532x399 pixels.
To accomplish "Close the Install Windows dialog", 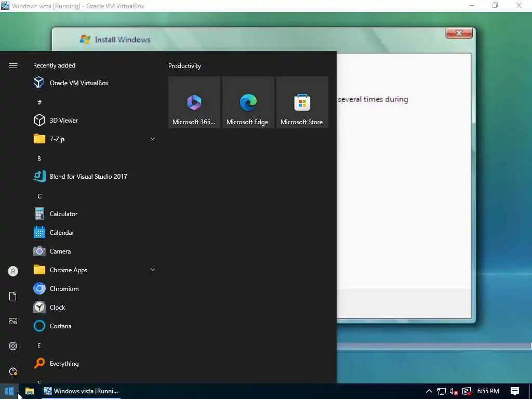I will [459, 33].
